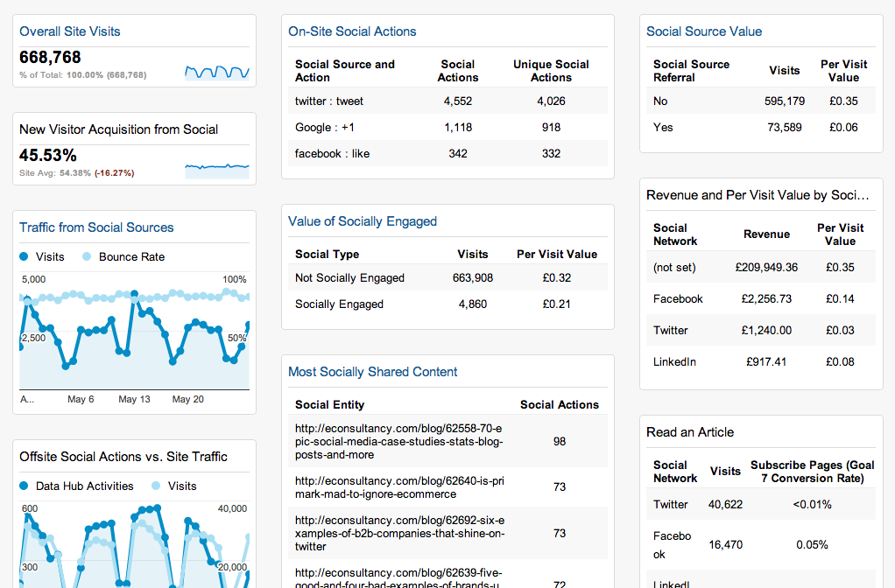Open the Traffic from Social Sources report title
The image size is (895, 588).
96,227
